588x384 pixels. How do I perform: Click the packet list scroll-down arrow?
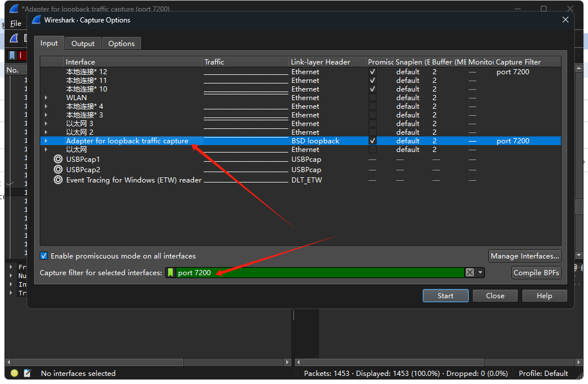coord(579,255)
